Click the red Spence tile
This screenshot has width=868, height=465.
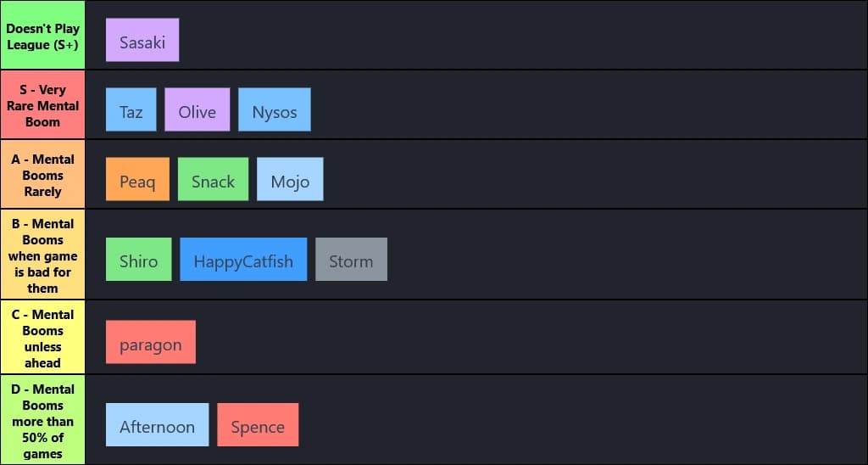pos(258,424)
